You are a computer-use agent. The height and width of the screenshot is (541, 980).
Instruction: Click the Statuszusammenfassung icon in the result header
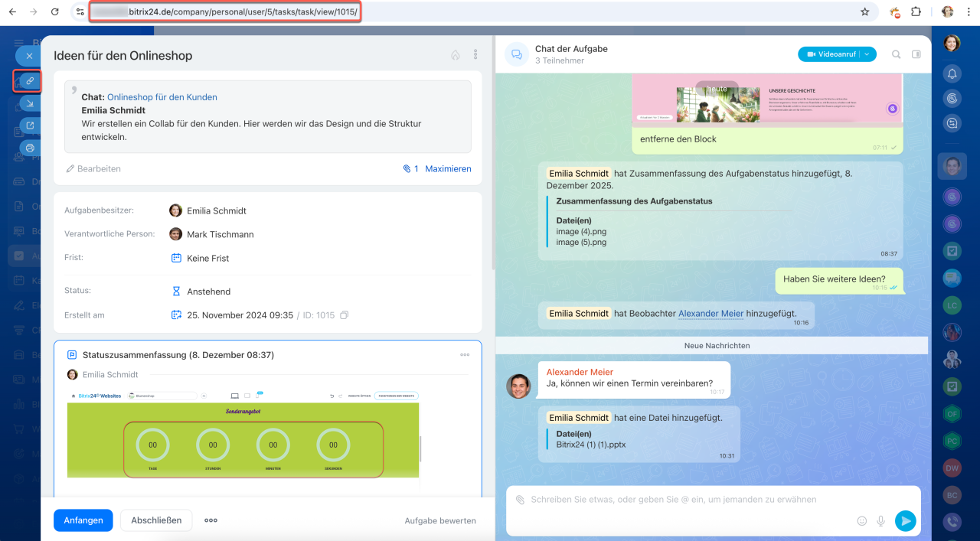[x=72, y=355]
